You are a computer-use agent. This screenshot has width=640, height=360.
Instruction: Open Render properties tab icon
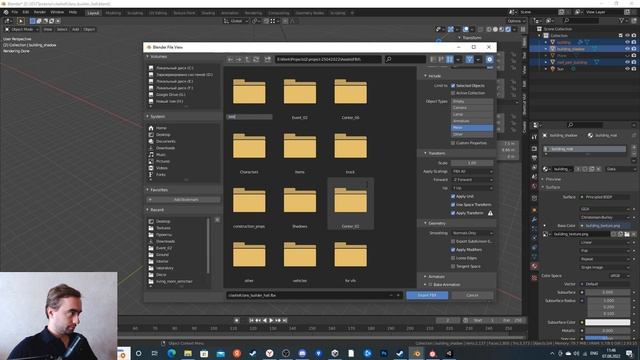pyautogui.click(x=534, y=148)
